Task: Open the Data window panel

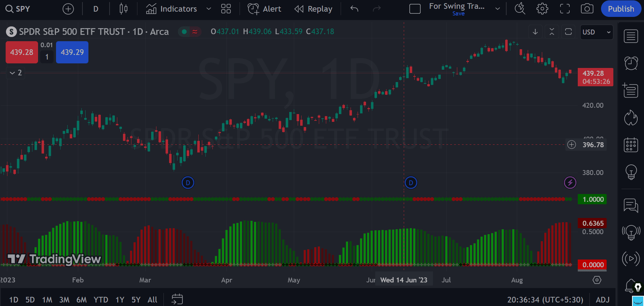Action: pyautogui.click(x=631, y=90)
